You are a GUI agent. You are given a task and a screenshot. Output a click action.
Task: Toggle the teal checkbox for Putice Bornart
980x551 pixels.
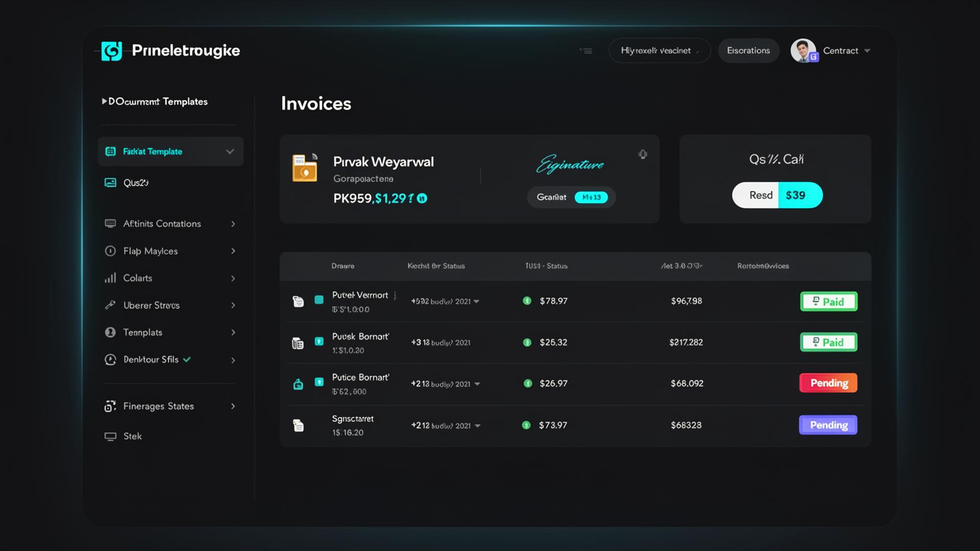pos(319,382)
